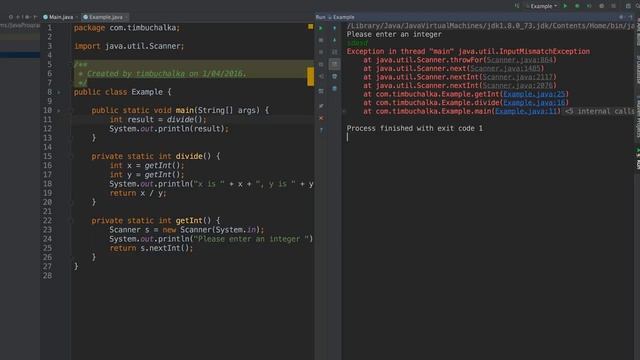This screenshot has height=360, width=640.
Task: Open the Scanner.java:864 link
Action: pyautogui.click(x=520, y=60)
